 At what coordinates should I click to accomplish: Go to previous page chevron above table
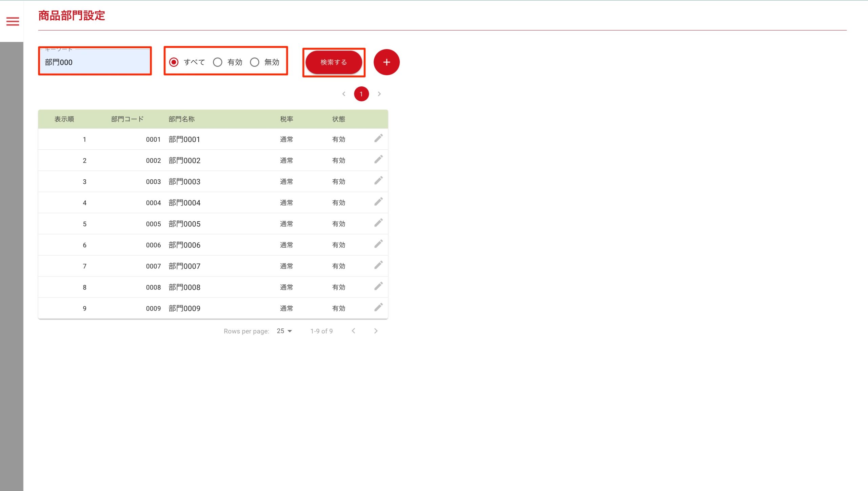click(x=344, y=94)
